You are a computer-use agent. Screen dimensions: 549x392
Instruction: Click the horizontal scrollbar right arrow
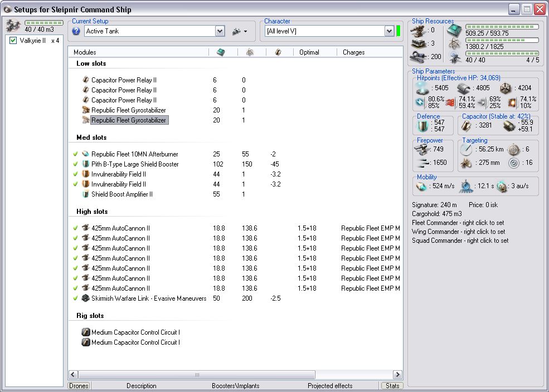tap(397, 375)
